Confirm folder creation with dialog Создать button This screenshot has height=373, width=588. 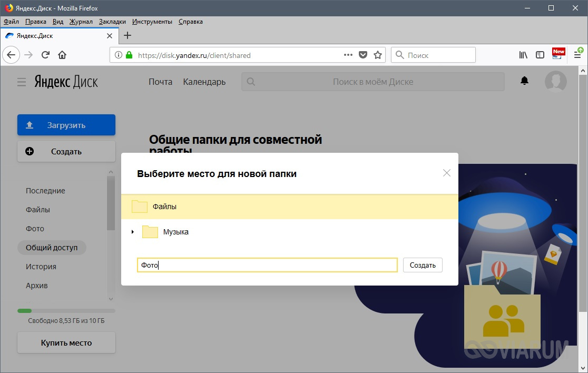coord(423,265)
